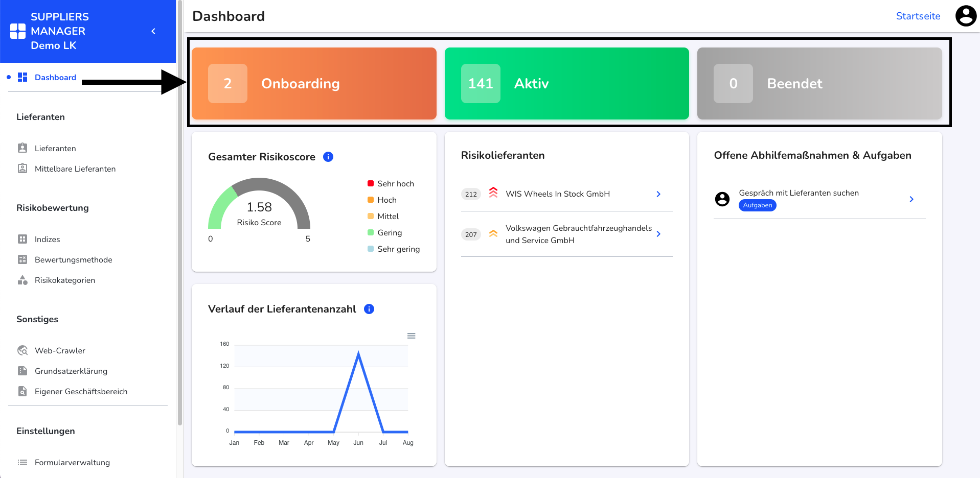Image resolution: width=980 pixels, height=478 pixels.
Task: Expand the Gespräch mit Lieferanten chevron
Action: pos(911,199)
